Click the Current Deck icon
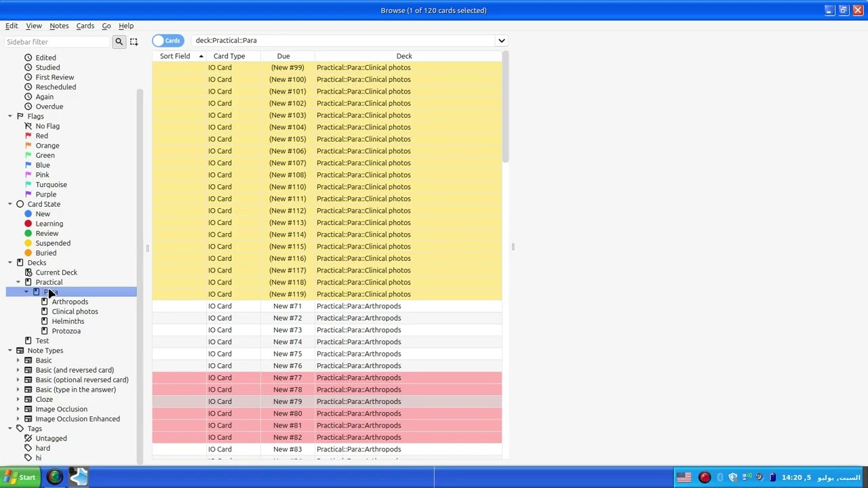This screenshot has width=868, height=488. click(28, 272)
